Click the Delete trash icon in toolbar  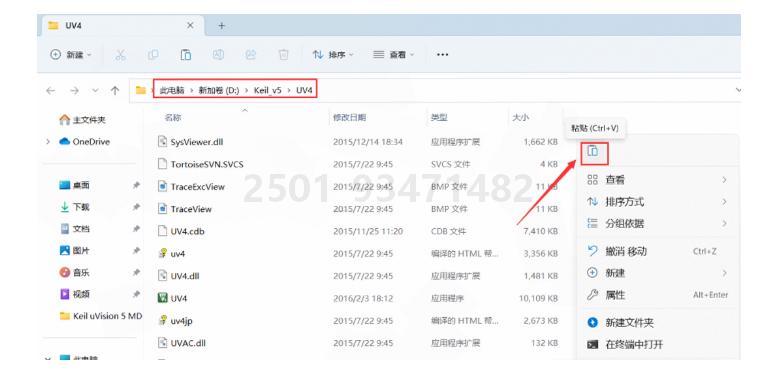point(283,55)
